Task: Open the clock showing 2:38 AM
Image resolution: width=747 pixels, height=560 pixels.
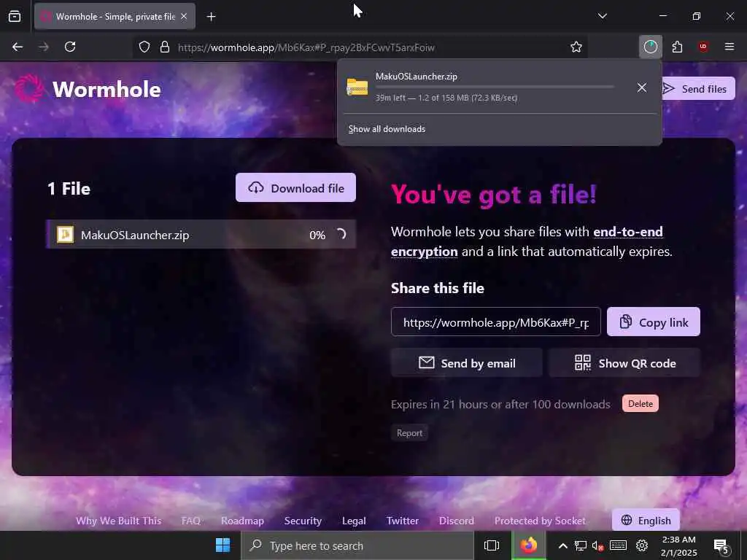Action: coord(679,545)
